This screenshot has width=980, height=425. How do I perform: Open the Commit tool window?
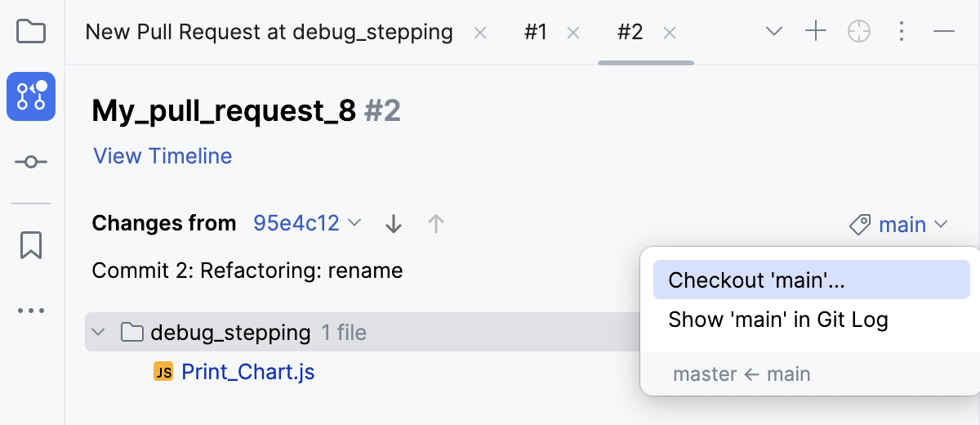coord(31,162)
